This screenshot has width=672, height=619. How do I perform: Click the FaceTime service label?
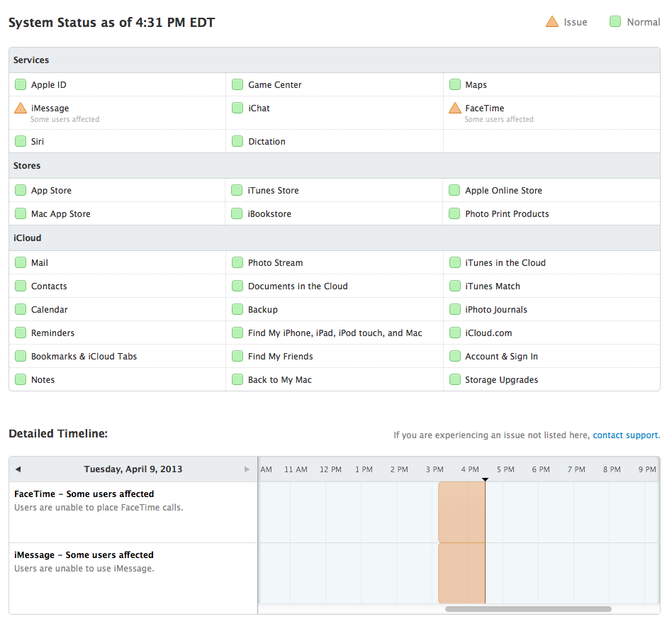click(484, 108)
